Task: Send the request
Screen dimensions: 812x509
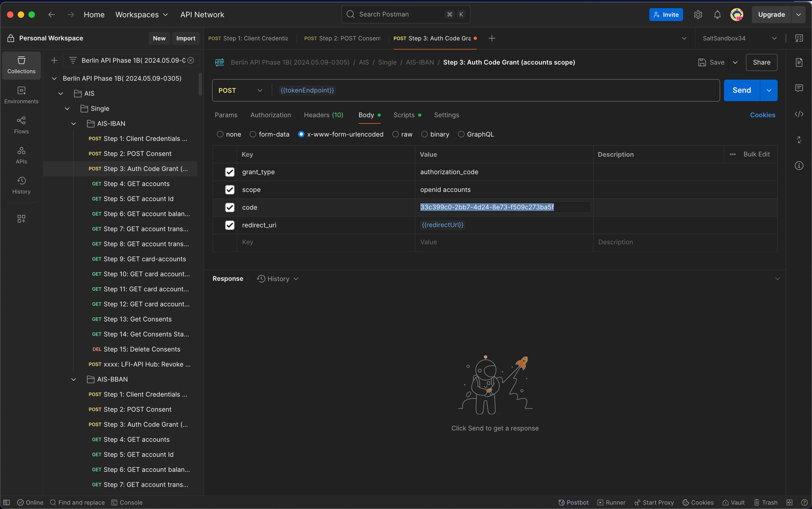Action: 742,91
